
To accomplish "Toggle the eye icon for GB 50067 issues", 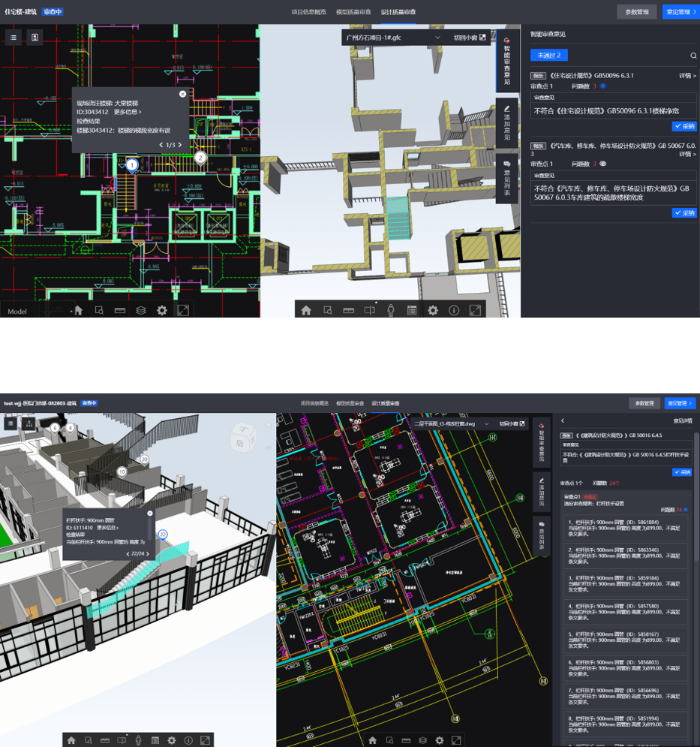I will [602, 164].
